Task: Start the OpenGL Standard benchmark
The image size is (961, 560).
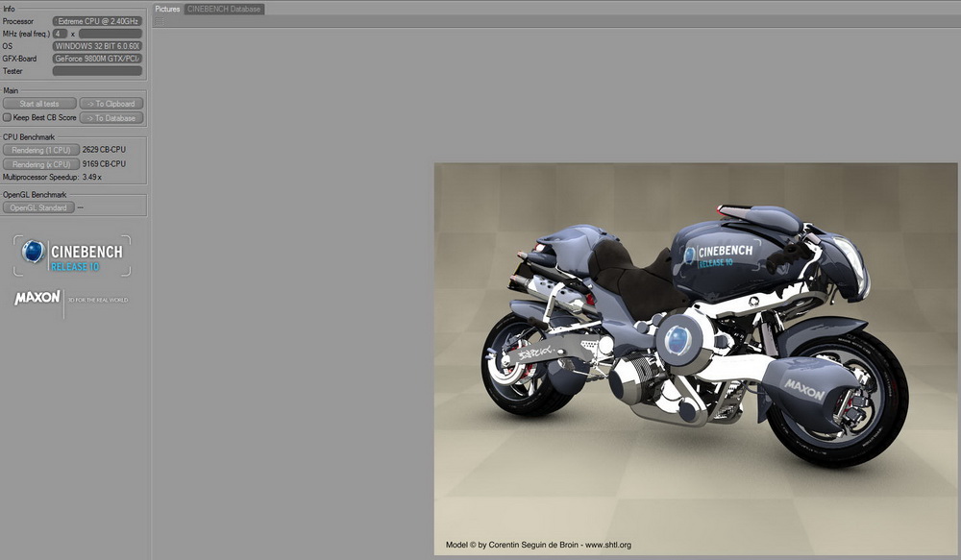Action: 38,207
